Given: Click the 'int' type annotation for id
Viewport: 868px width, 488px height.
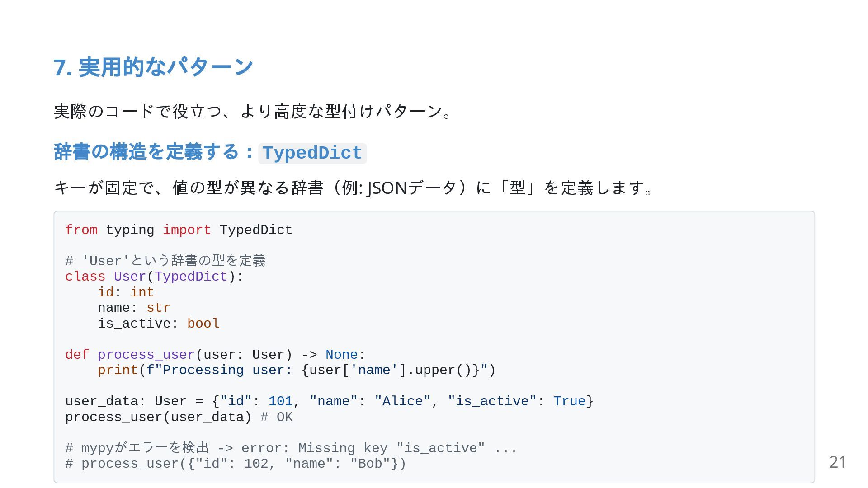Looking at the screenshot, I should pos(142,292).
